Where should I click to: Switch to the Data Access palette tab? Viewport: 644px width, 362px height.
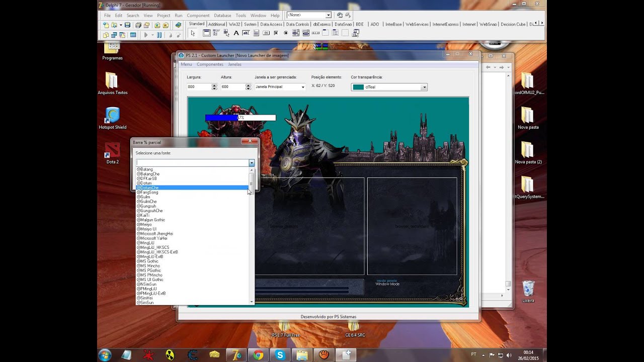click(x=271, y=24)
